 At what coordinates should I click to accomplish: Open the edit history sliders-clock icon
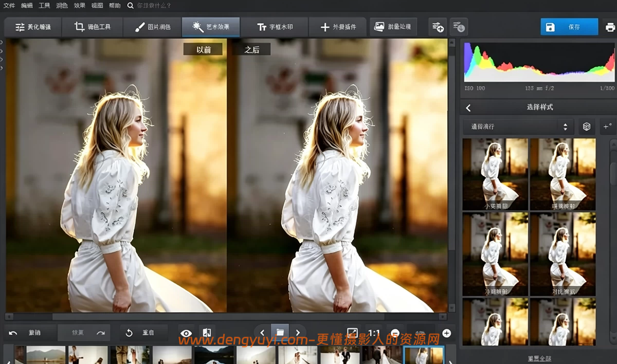(459, 27)
